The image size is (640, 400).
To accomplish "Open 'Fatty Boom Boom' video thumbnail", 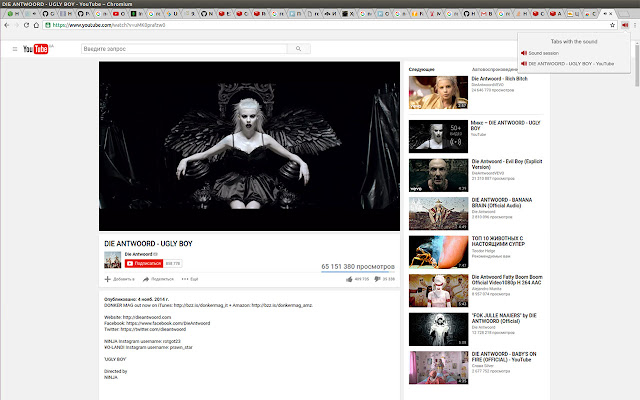I will tap(438, 291).
